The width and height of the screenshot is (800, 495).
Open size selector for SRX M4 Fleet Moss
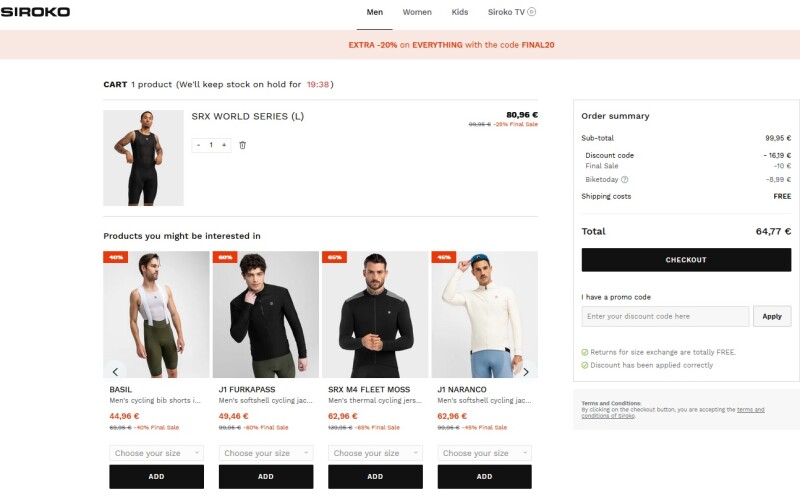[375, 453]
